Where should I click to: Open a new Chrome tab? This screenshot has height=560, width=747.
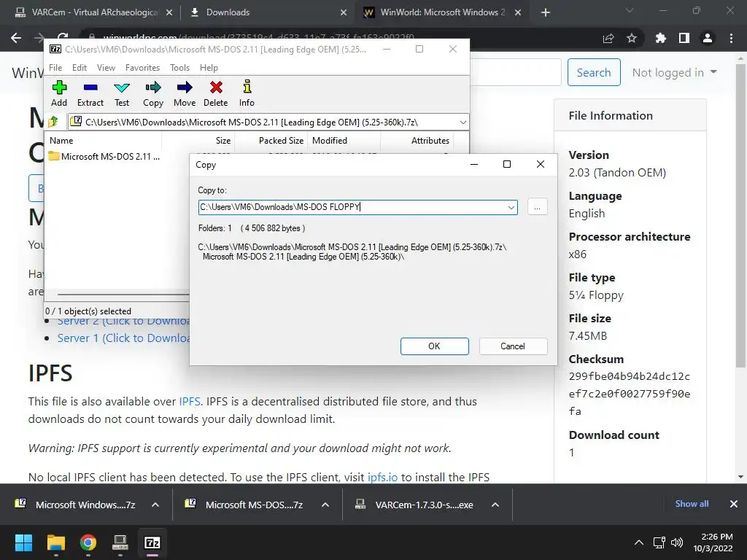pos(546,12)
